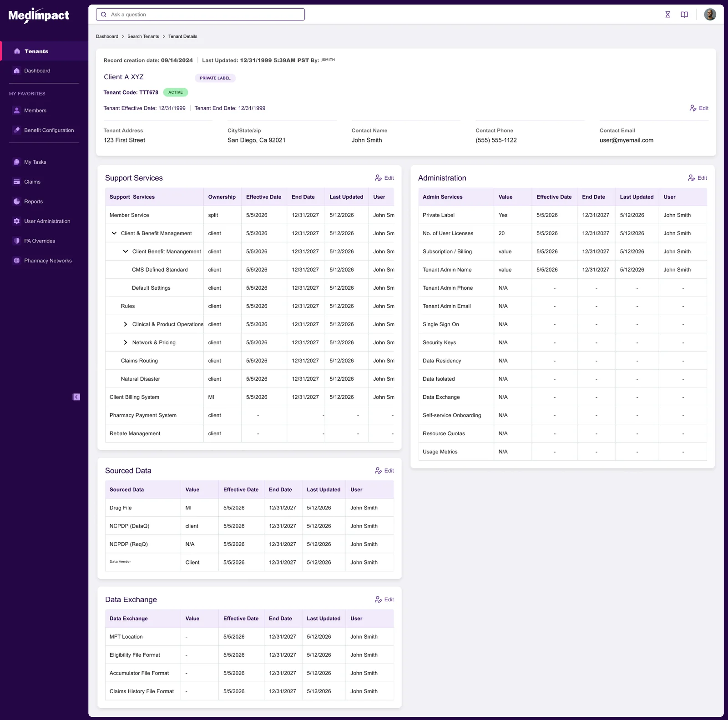Collapse the sidebar with arrow button
Viewport: 728px width, 720px height.
click(x=76, y=397)
